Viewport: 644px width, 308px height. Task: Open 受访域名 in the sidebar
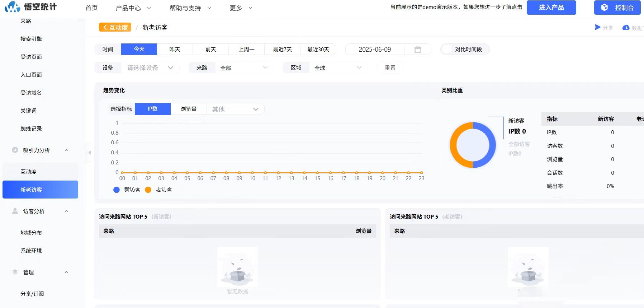tap(31, 93)
